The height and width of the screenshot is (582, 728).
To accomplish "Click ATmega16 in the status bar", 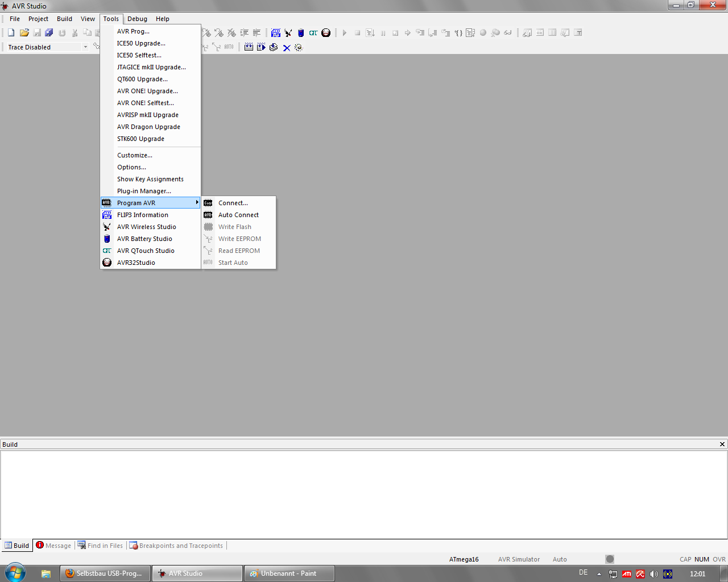I will point(464,559).
